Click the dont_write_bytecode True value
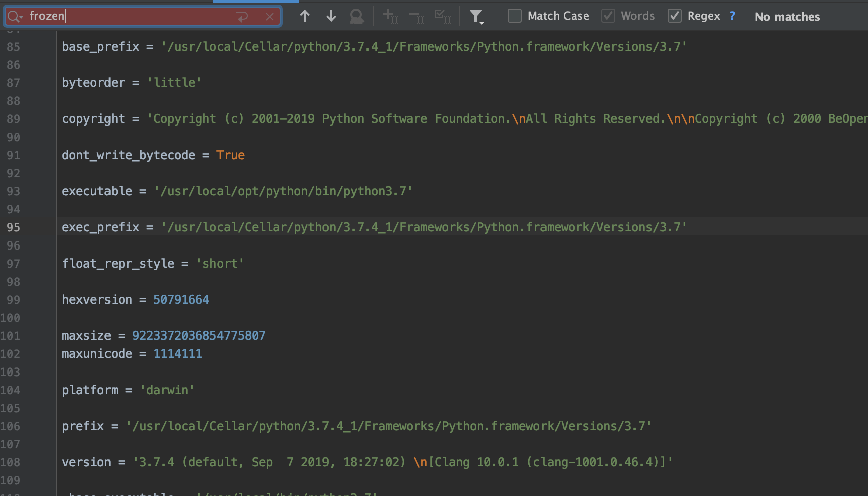The width and height of the screenshot is (868, 496). (x=230, y=155)
